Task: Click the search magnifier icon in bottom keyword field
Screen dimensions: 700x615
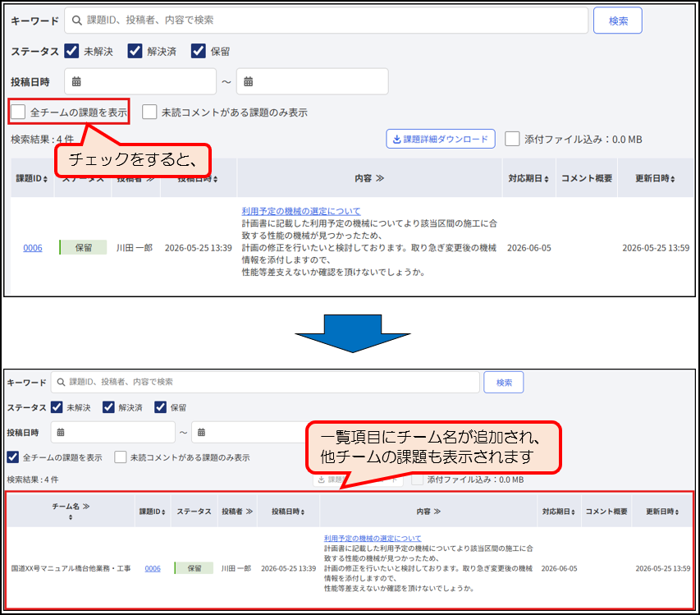Action: click(62, 383)
